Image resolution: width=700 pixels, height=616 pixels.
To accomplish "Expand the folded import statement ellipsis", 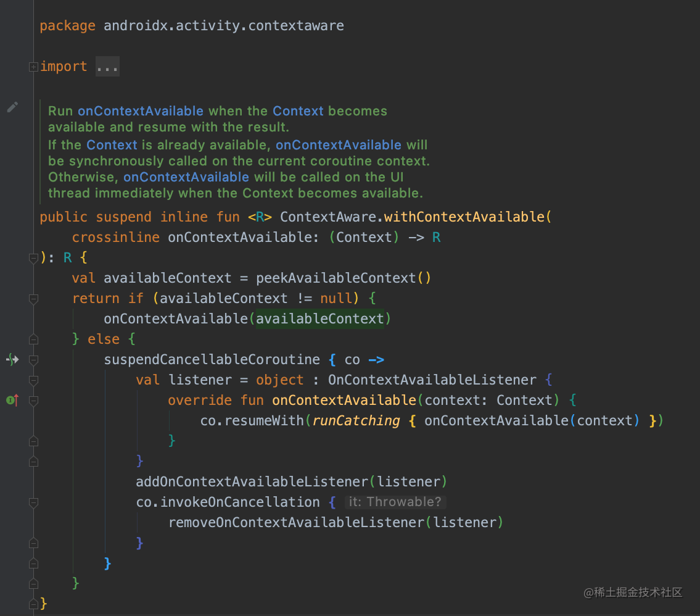I will (x=107, y=66).
